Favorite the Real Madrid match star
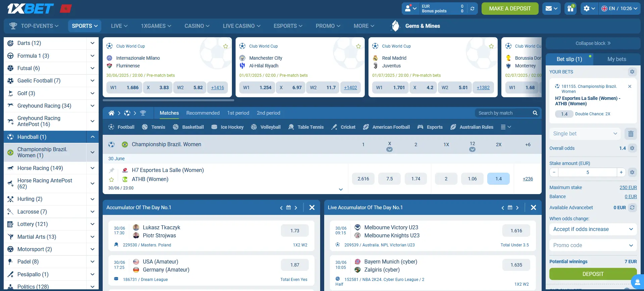Image resolution: width=644 pixels, height=291 pixels. point(491,46)
